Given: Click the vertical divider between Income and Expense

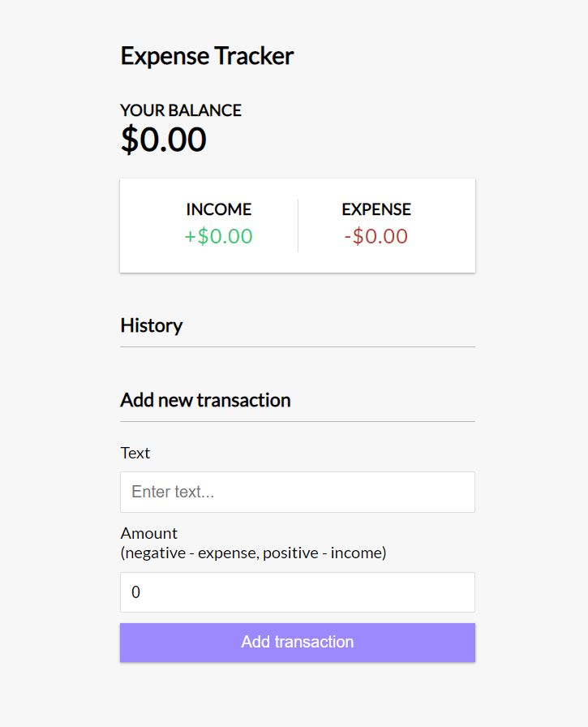Looking at the screenshot, I should [x=298, y=226].
